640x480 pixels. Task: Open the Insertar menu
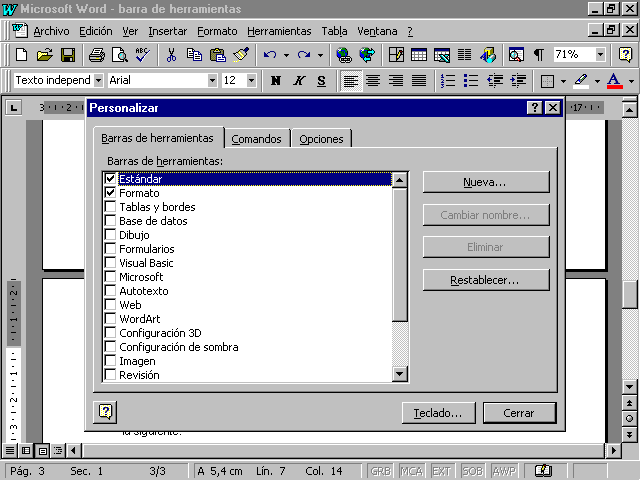pyautogui.click(x=167, y=31)
